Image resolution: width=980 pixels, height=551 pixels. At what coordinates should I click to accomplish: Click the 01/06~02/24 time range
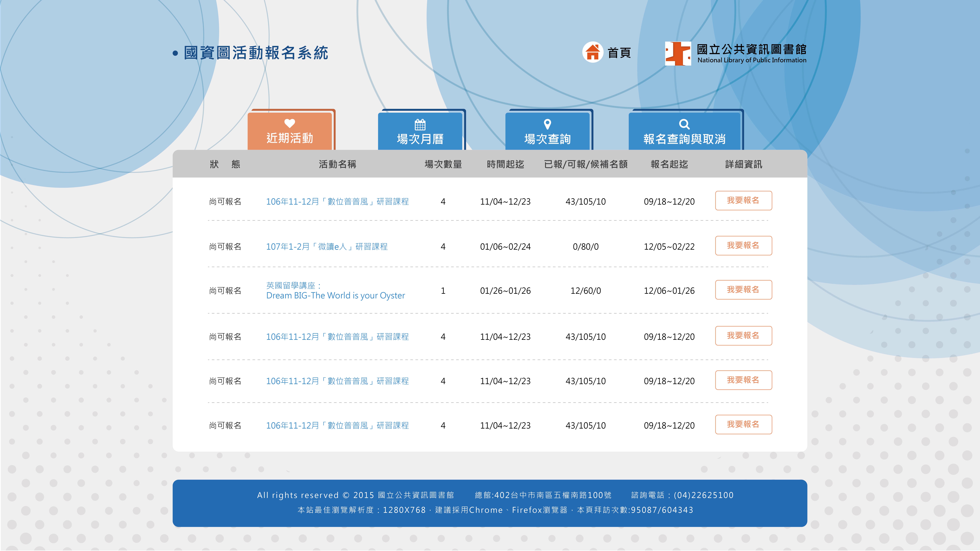point(505,247)
